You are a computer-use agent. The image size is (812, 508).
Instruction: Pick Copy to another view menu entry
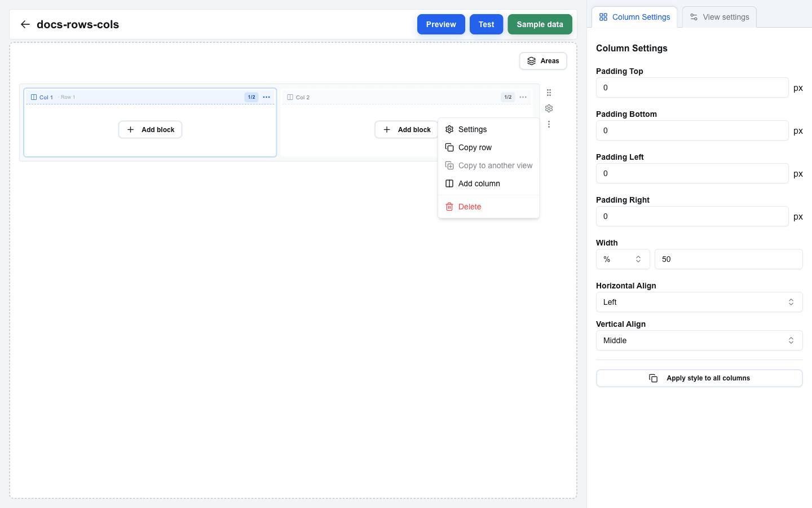coord(488,165)
